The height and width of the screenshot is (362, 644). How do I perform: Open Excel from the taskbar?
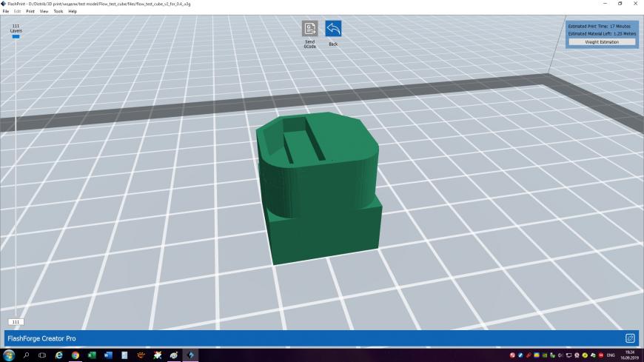click(x=92, y=355)
